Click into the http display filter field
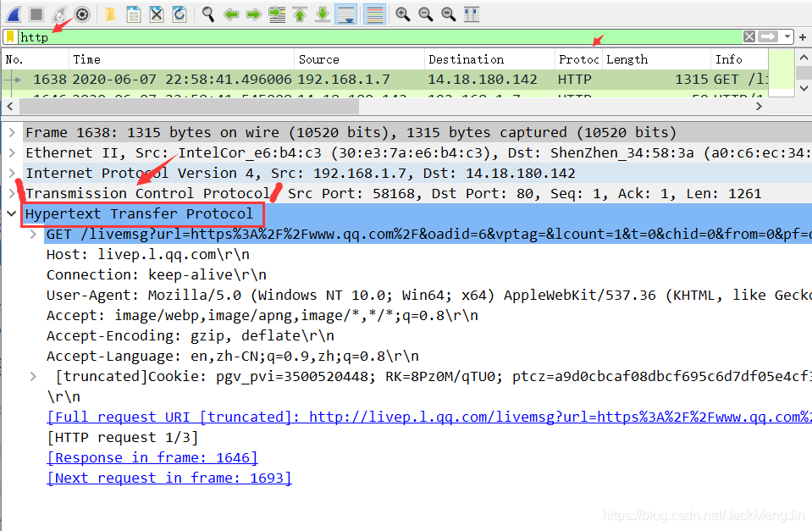The height and width of the screenshot is (531, 812). tap(380, 36)
